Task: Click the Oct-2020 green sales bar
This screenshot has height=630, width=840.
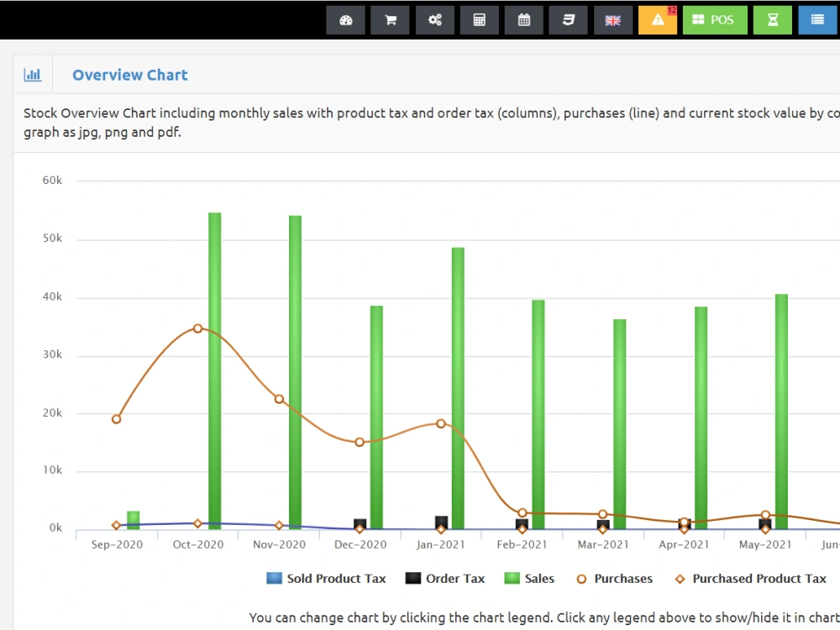Action: [x=215, y=370]
